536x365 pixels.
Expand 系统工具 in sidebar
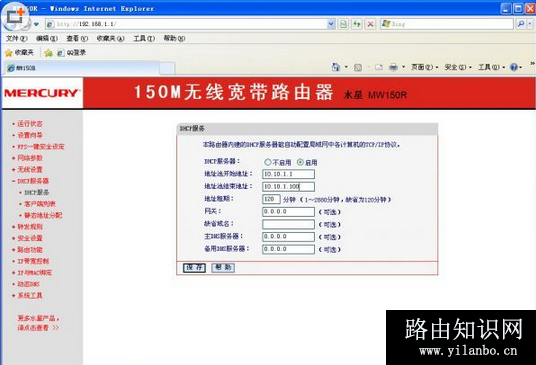click(30, 295)
